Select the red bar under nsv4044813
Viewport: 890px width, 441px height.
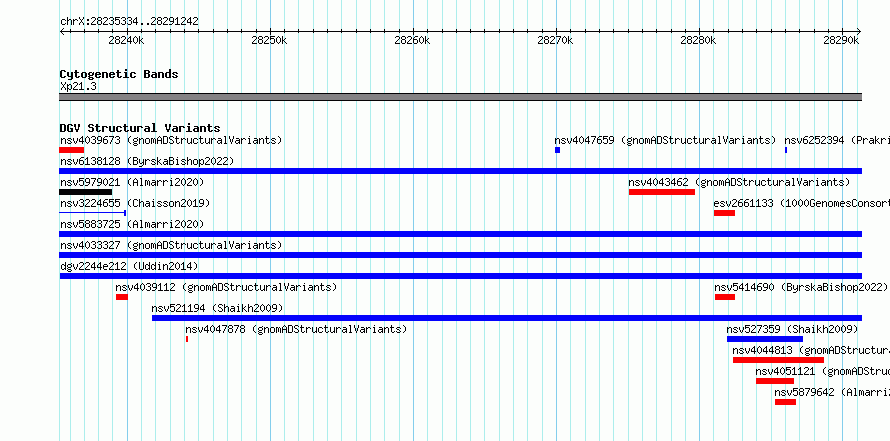point(778,360)
